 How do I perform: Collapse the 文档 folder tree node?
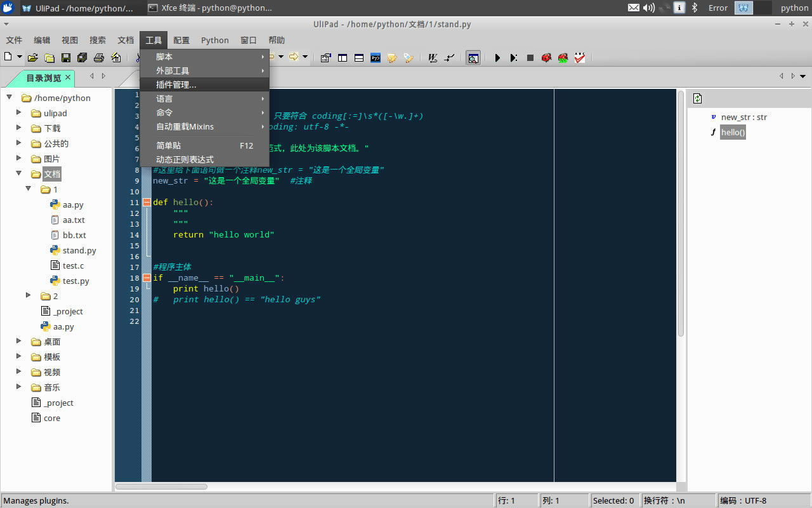pyautogui.click(x=19, y=174)
